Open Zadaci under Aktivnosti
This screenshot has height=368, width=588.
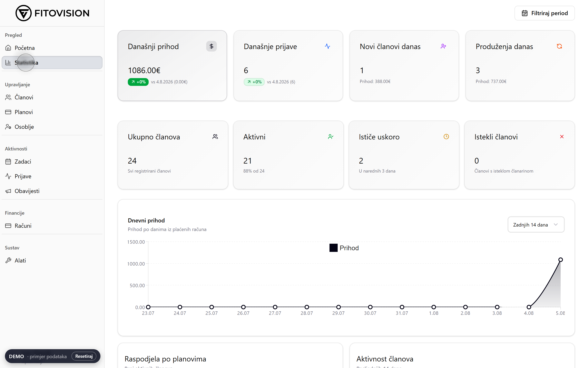52,162
